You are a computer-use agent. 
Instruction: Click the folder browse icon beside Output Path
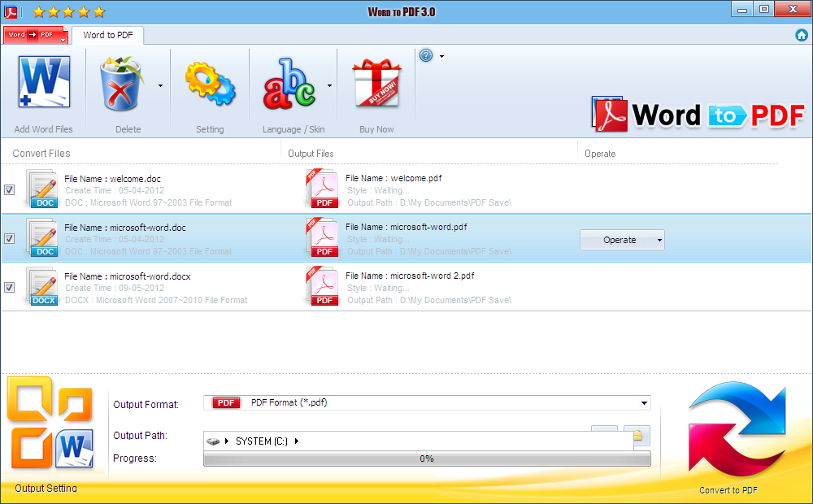(x=637, y=435)
